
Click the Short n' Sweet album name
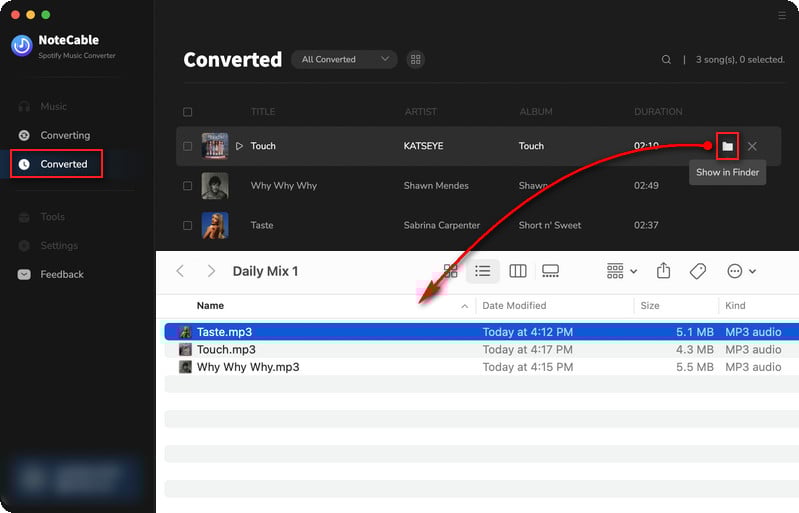[x=550, y=225]
